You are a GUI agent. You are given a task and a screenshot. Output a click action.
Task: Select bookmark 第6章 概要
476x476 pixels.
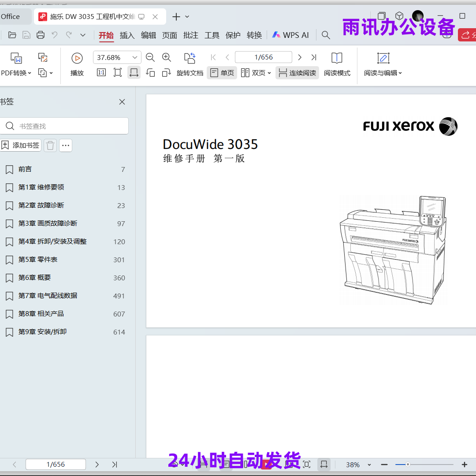tap(65, 278)
